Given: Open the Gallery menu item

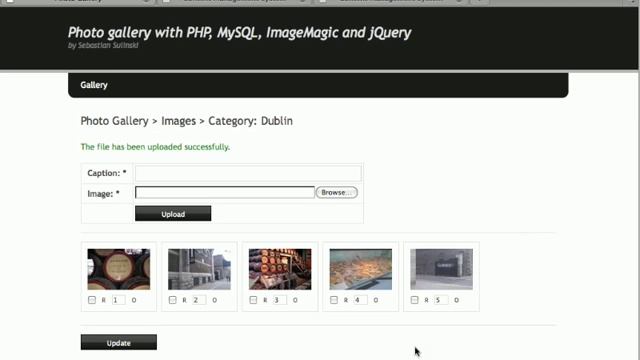Looking at the screenshot, I should (x=94, y=85).
